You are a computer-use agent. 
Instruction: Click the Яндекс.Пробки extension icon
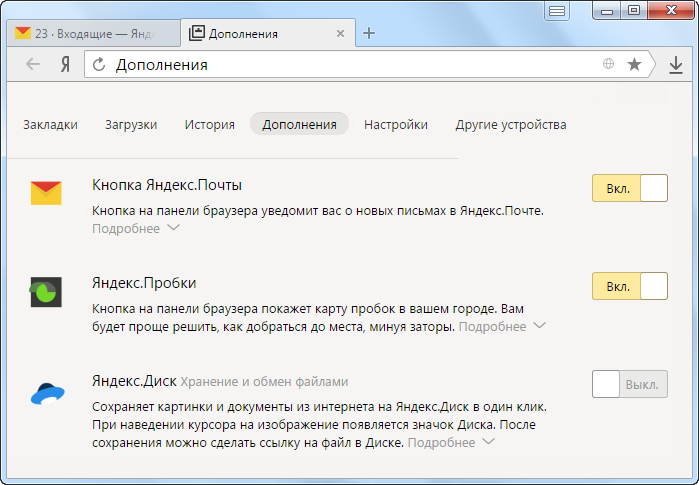pyautogui.click(x=46, y=292)
